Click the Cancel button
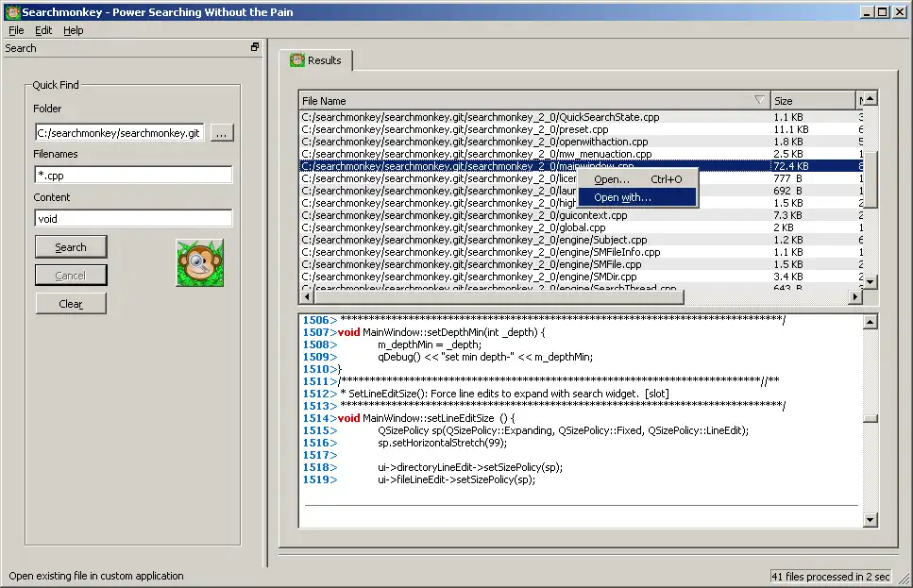This screenshot has height=588, width=913. [x=71, y=276]
